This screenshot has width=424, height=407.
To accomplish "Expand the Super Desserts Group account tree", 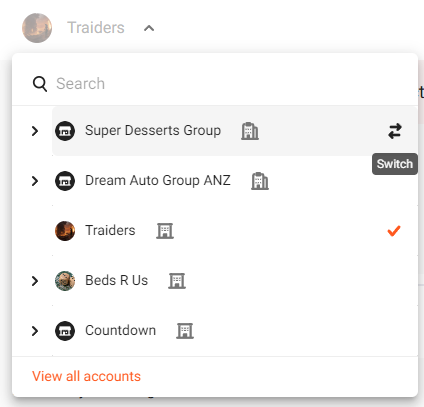I will [35, 131].
